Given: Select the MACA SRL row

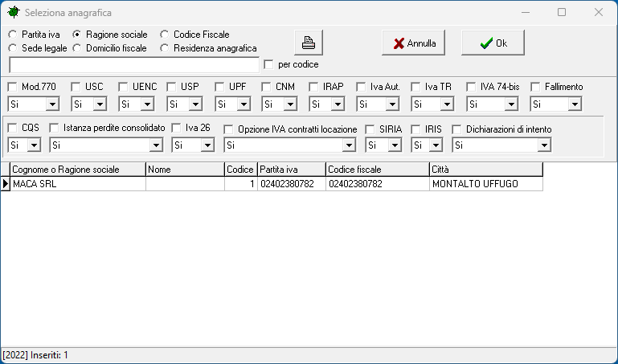Looking at the screenshot, I should click(x=77, y=184).
